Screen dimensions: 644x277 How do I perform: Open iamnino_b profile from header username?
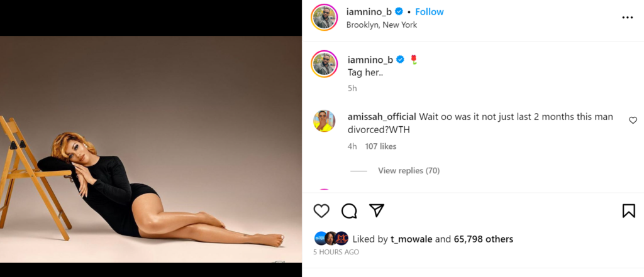[x=369, y=12]
